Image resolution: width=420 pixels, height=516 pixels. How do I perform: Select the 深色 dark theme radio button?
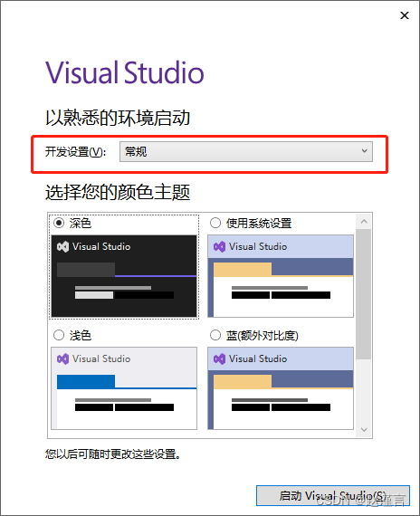(59, 223)
